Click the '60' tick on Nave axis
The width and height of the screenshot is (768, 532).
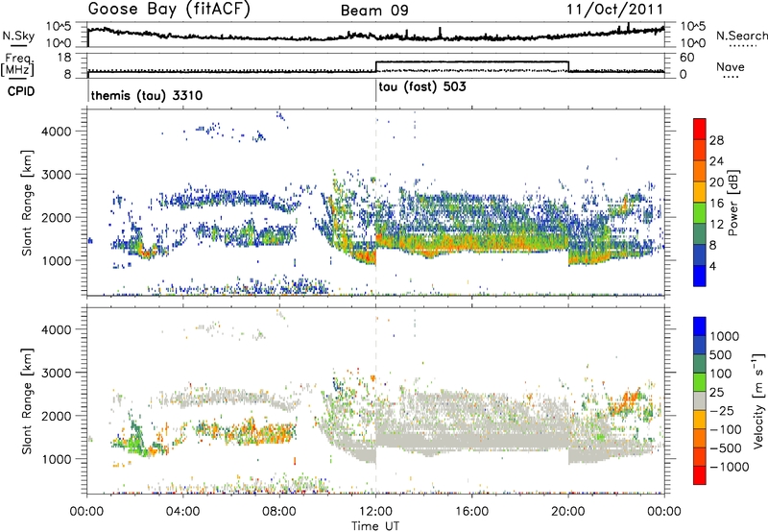[x=687, y=58]
